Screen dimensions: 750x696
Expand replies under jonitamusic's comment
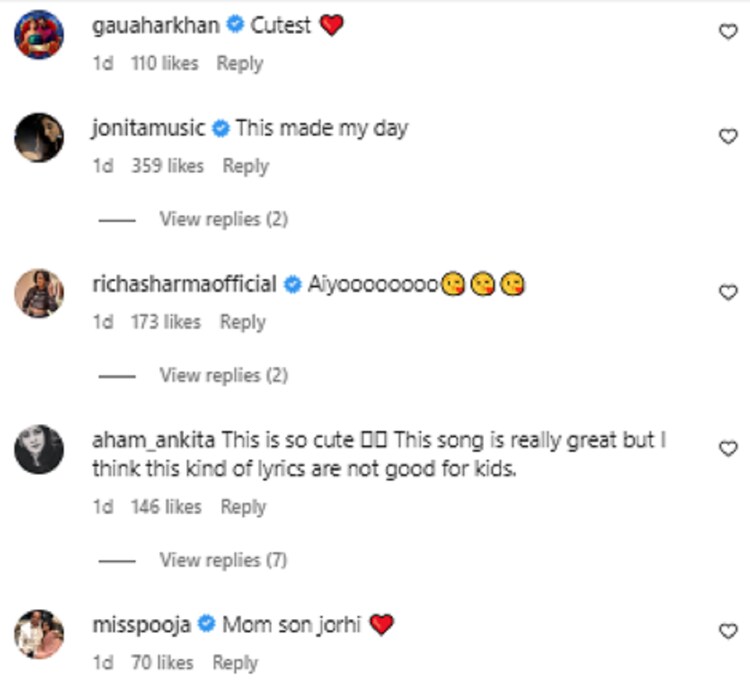pos(223,219)
